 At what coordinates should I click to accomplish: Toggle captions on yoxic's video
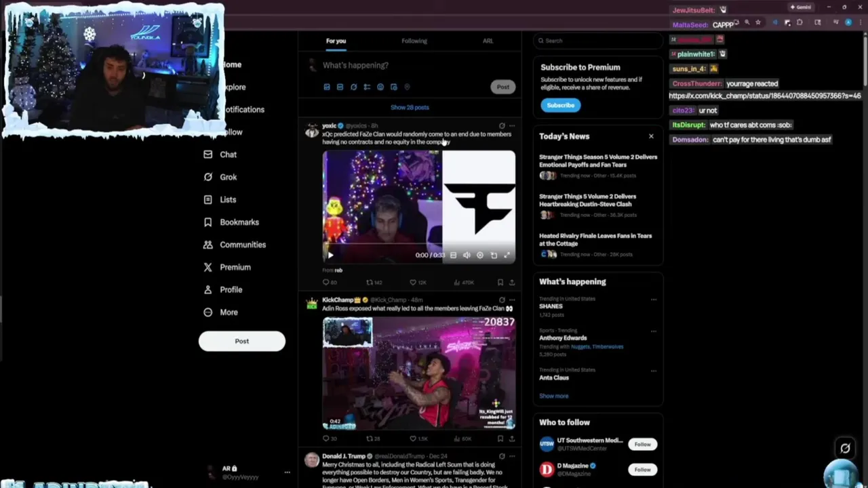tap(453, 256)
